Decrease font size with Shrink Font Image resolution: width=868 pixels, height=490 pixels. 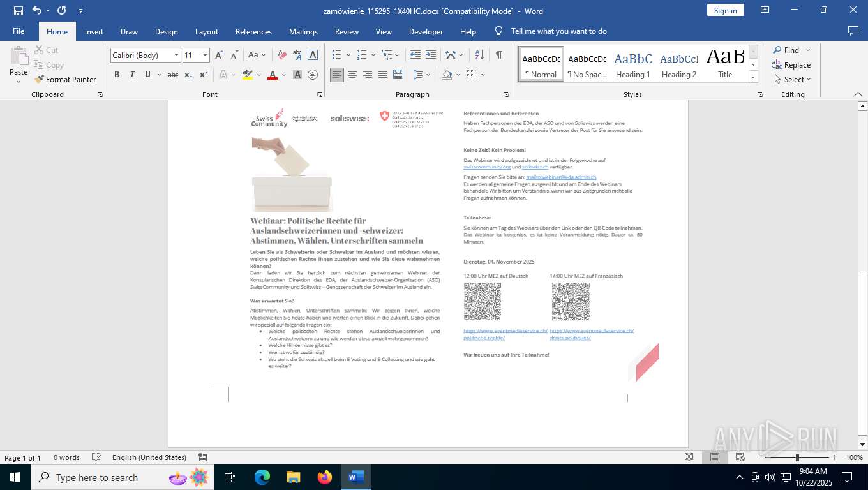click(234, 56)
